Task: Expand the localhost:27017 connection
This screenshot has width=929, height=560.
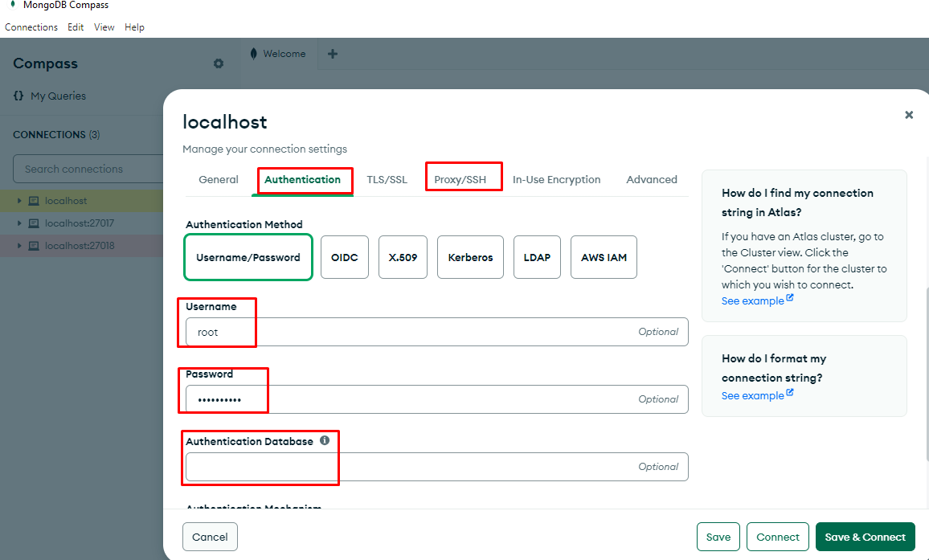Action: pyautogui.click(x=19, y=223)
